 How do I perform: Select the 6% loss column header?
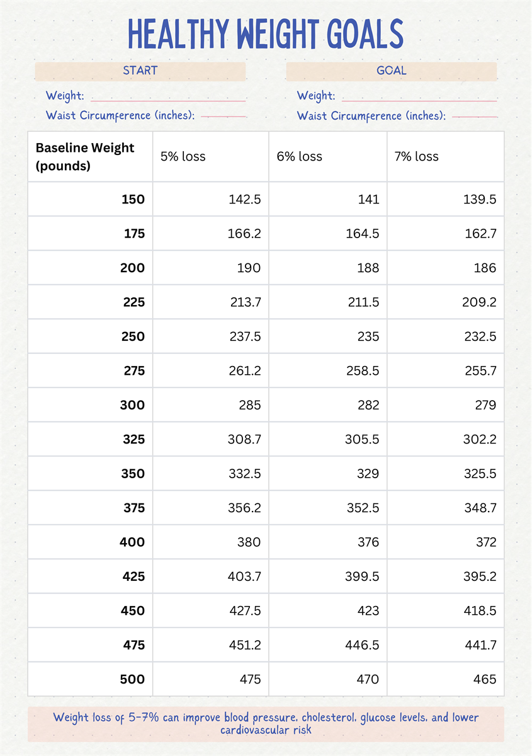[300, 156]
